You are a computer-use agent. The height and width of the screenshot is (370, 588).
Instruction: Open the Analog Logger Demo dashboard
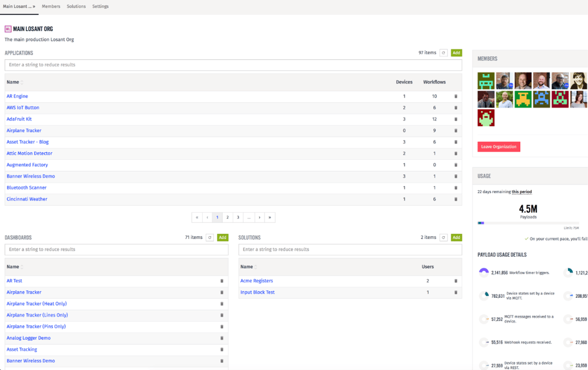(28, 338)
